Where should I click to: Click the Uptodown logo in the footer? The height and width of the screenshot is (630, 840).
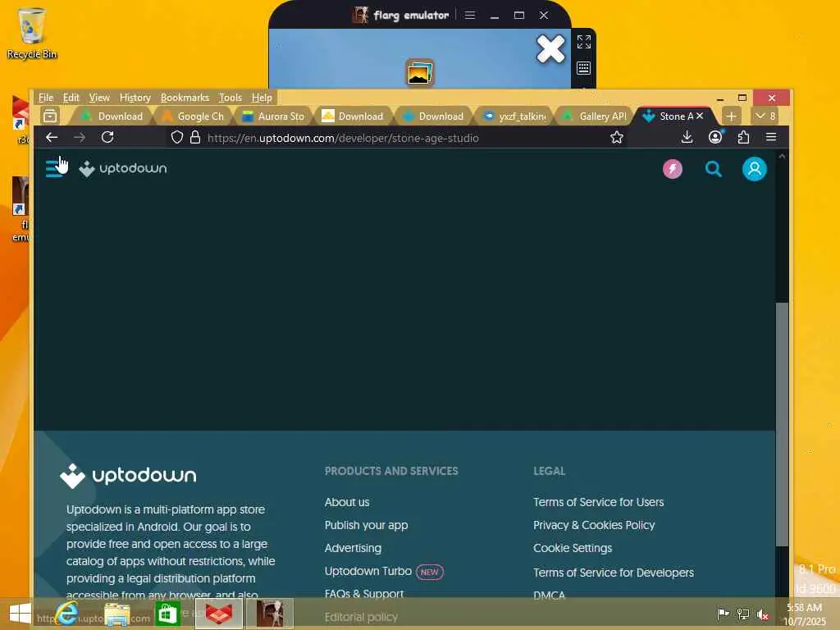tap(128, 476)
